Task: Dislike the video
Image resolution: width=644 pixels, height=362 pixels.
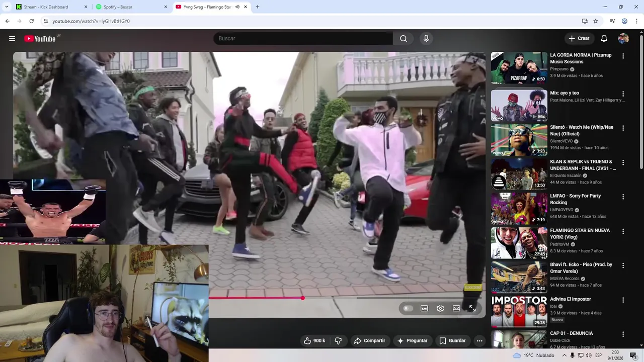Action: click(338, 341)
